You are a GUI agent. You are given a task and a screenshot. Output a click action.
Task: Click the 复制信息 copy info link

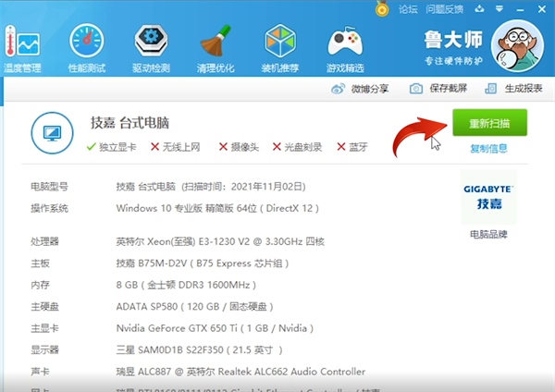pos(488,148)
